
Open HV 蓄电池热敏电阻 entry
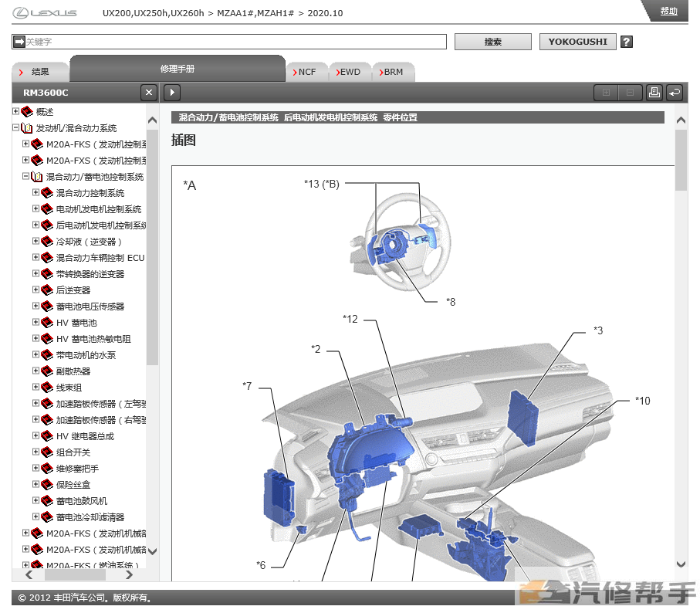click(93, 339)
